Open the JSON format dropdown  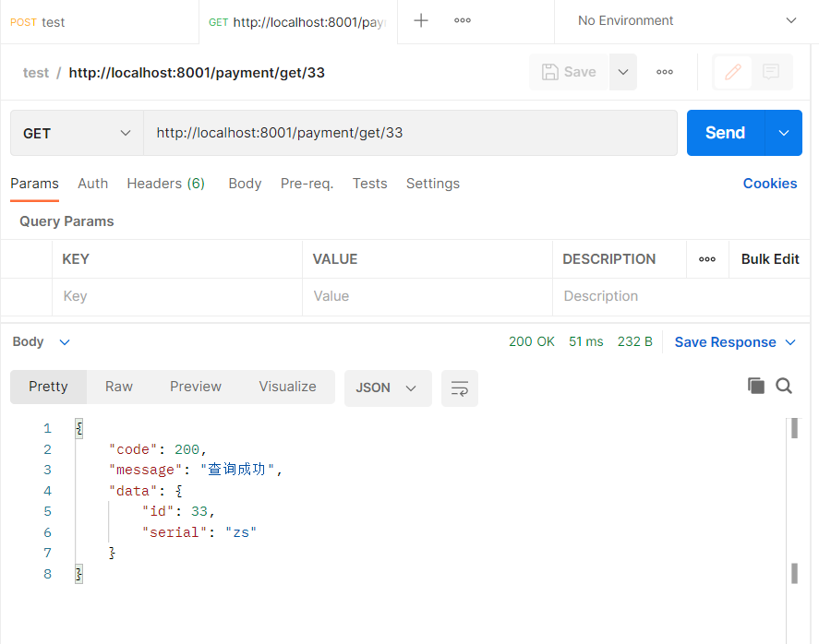pyautogui.click(x=388, y=388)
